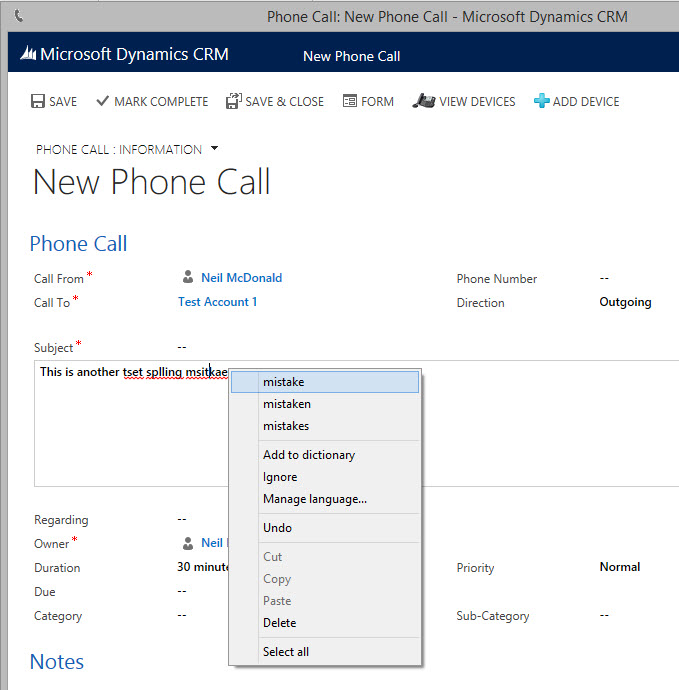The height and width of the screenshot is (690, 679).
Task: Click the View Devices phone icon
Action: [423, 101]
